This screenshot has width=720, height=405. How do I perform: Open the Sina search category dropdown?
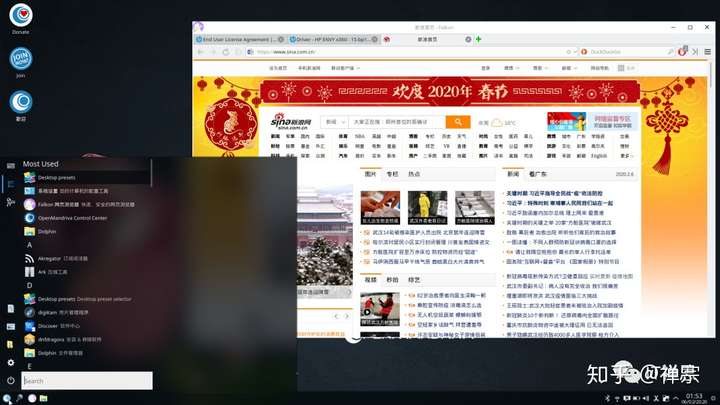(x=334, y=122)
